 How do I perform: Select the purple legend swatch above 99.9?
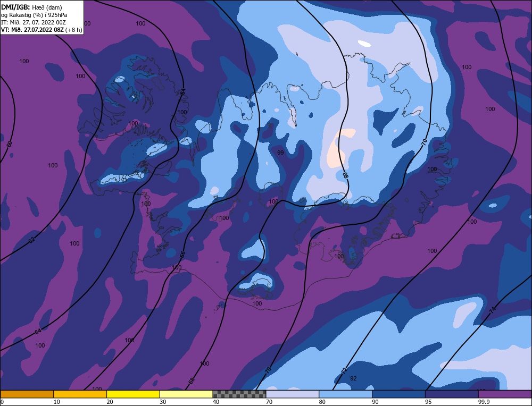[x=505, y=394]
